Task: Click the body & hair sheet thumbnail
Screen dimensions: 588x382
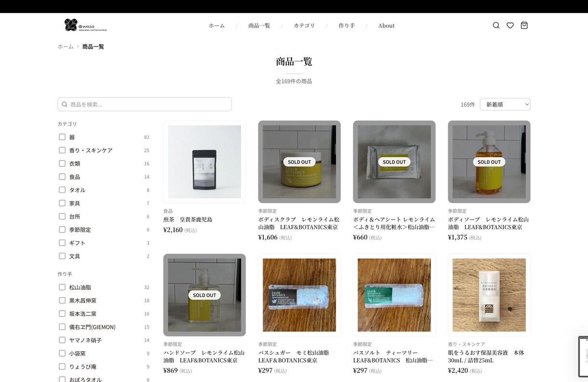Action: click(394, 162)
